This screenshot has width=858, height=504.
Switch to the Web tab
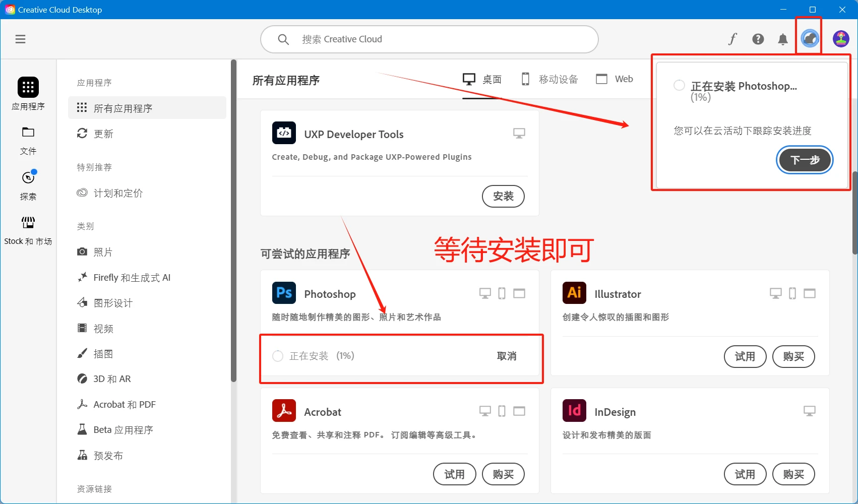pos(615,79)
